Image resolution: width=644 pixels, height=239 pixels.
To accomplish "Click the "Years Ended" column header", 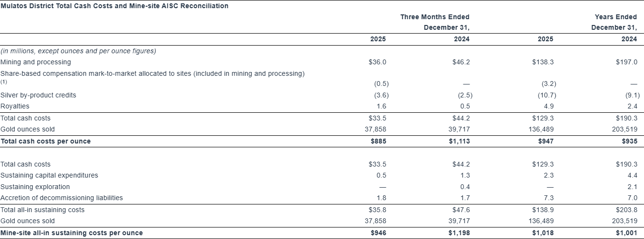I will (616, 17).
